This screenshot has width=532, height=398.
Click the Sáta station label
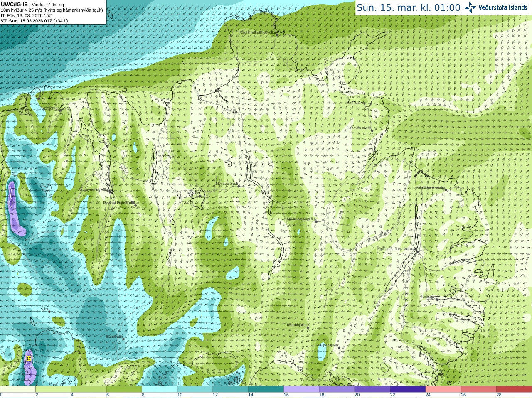click(45, 310)
